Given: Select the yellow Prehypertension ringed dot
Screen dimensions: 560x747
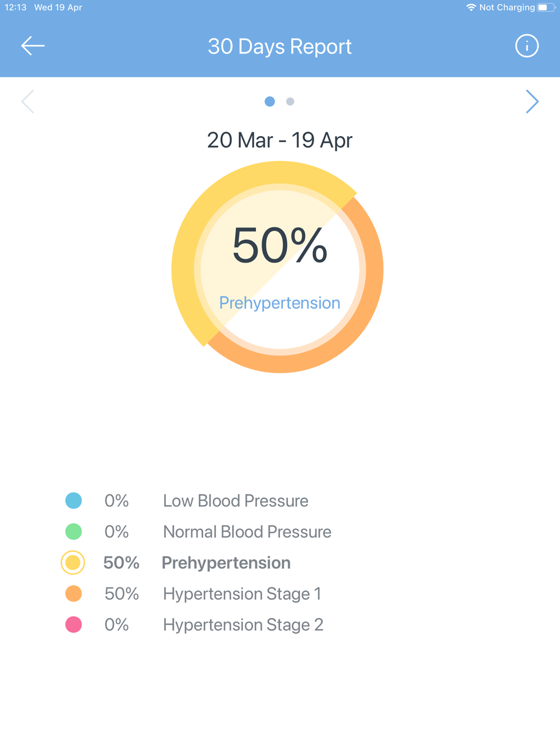Looking at the screenshot, I should coord(73,563).
